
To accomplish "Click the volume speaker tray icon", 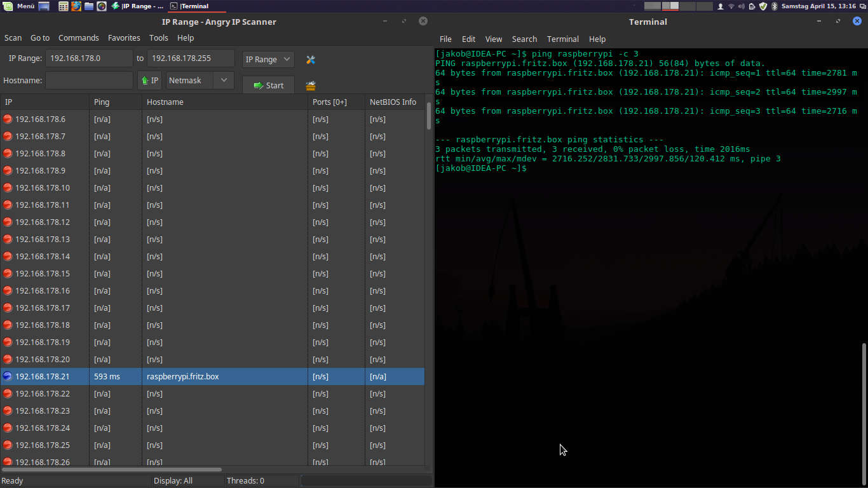I will click(x=742, y=6).
